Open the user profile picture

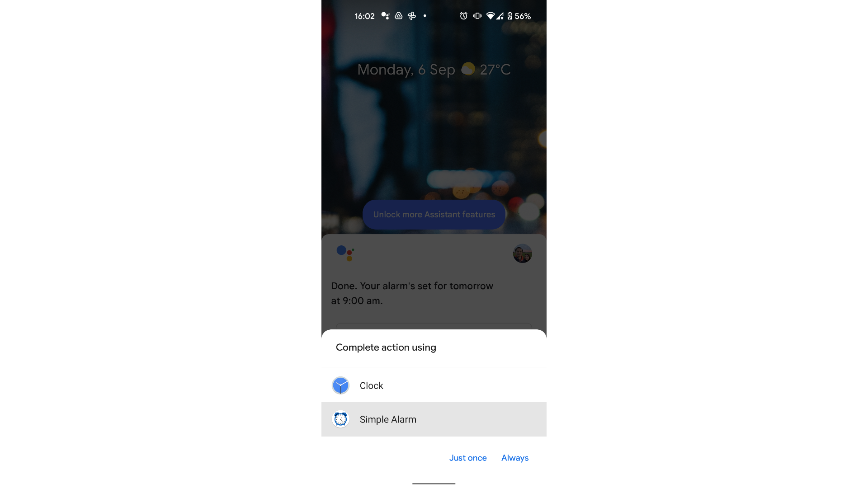click(x=522, y=253)
